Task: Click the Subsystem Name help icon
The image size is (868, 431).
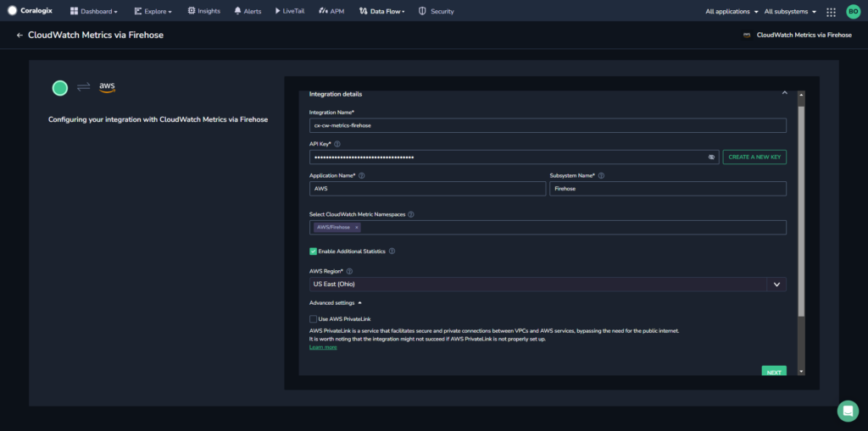Action: 601,175
